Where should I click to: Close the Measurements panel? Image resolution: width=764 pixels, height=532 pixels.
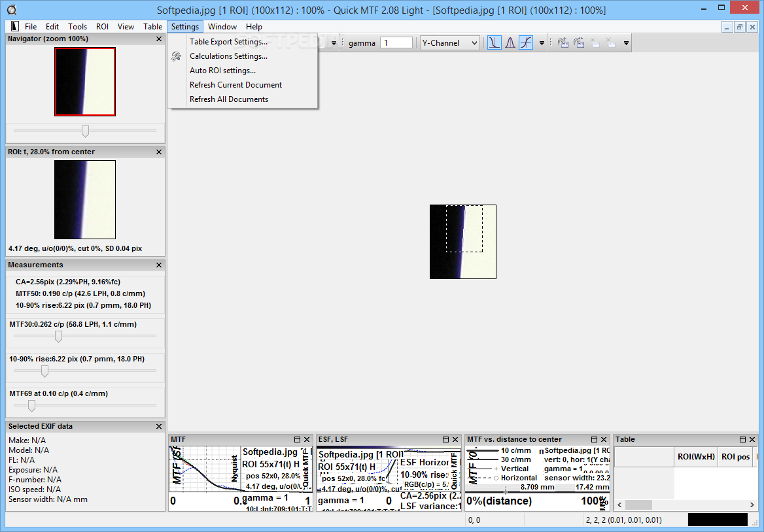[x=159, y=265]
